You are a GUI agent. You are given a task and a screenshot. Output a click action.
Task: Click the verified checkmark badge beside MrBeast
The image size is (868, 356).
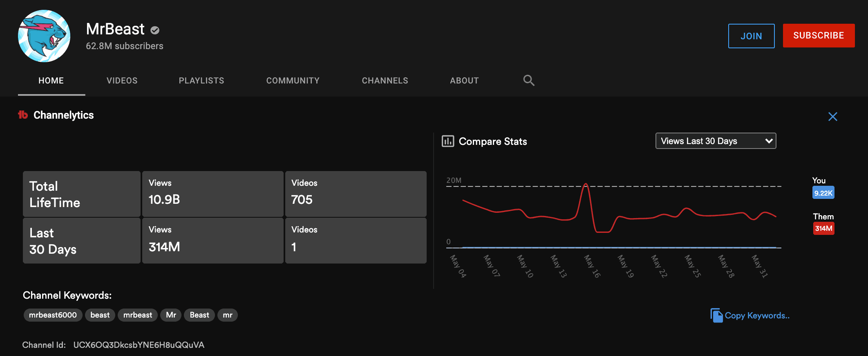tap(155, 30)
